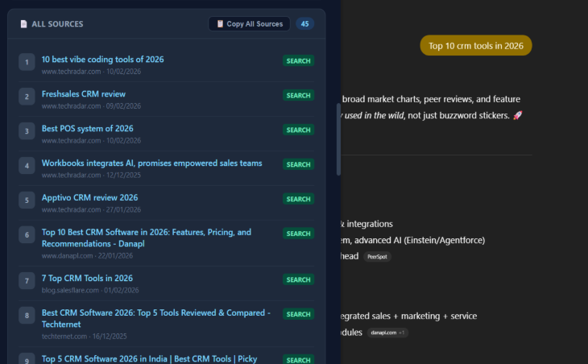Viewport: 588px width, 364px height.
Task: Click SEARCH tag on Top 5 CRM India row
Action: click(x=299, y=360)
